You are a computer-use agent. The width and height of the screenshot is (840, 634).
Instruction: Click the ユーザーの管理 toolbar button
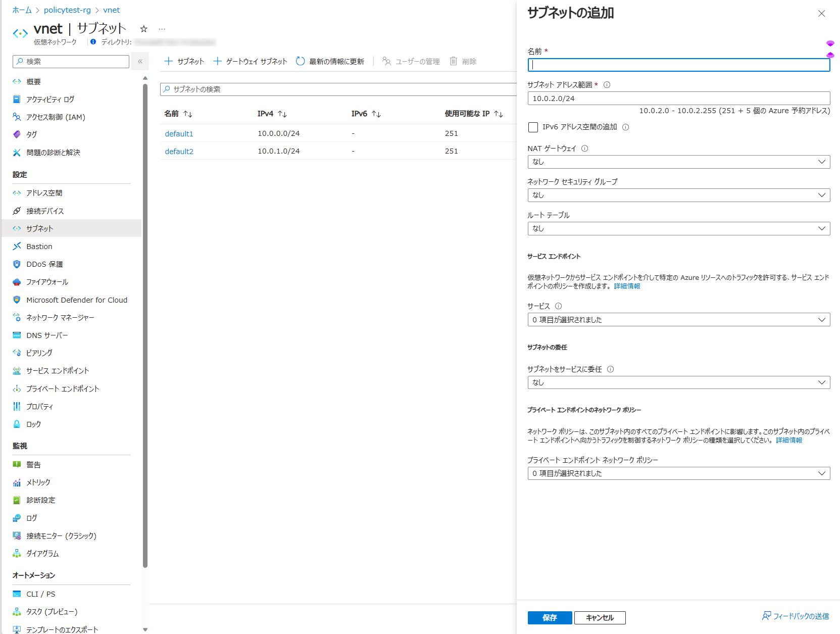[x=411, y=61]
